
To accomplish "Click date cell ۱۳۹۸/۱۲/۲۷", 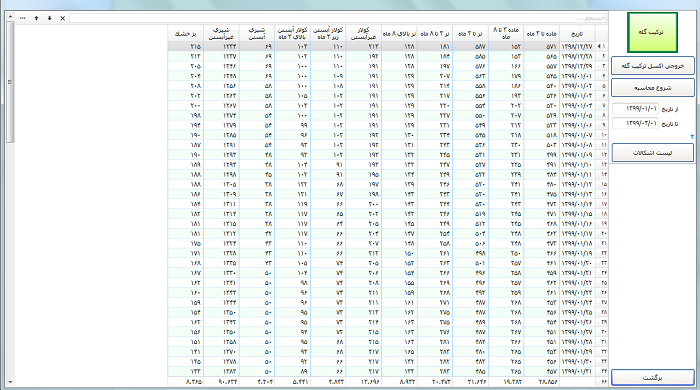I will (577, 46).
